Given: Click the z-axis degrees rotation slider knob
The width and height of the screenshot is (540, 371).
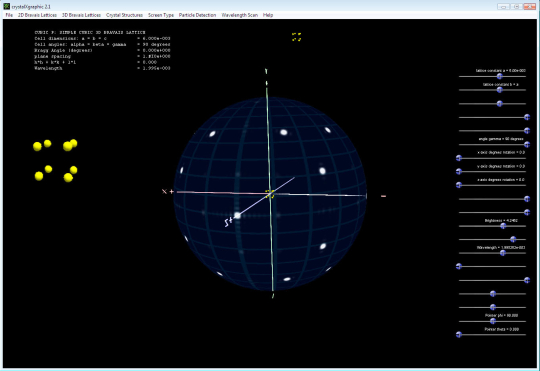Looking at the screenshot, I should 459,185.
